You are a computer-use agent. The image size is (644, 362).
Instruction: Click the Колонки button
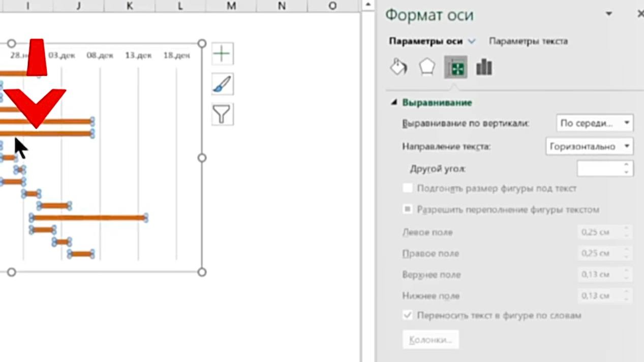coord(431,340)
